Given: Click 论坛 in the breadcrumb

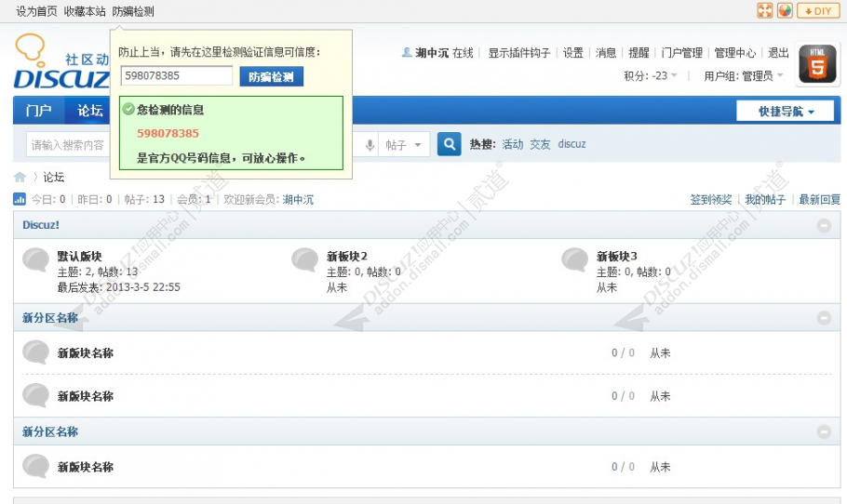Looking at the screenshot, I should point(53,177).
